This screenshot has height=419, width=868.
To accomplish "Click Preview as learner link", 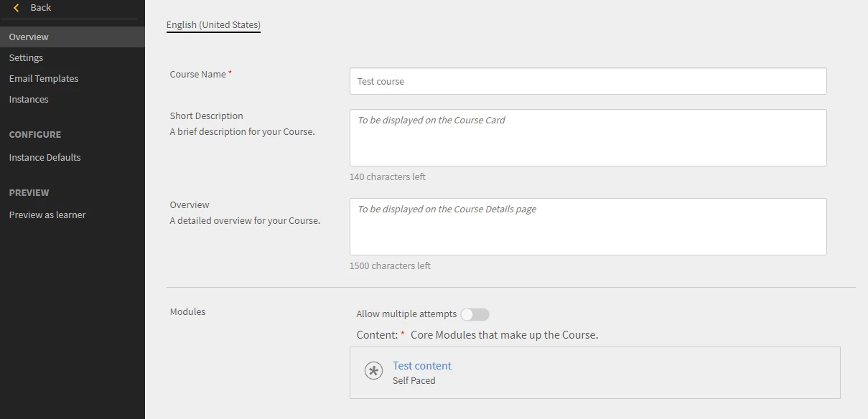I will coord(47,215).
